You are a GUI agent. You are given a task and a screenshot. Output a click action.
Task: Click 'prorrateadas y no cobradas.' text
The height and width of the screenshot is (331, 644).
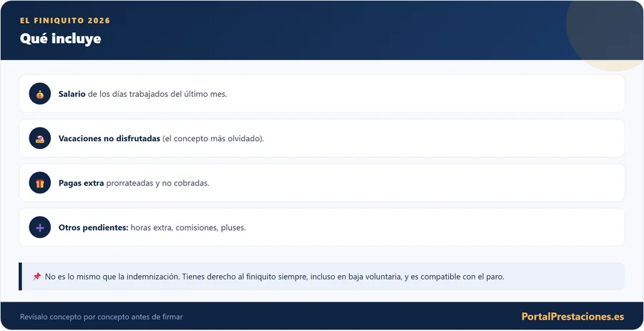click(x=157, y=183)
